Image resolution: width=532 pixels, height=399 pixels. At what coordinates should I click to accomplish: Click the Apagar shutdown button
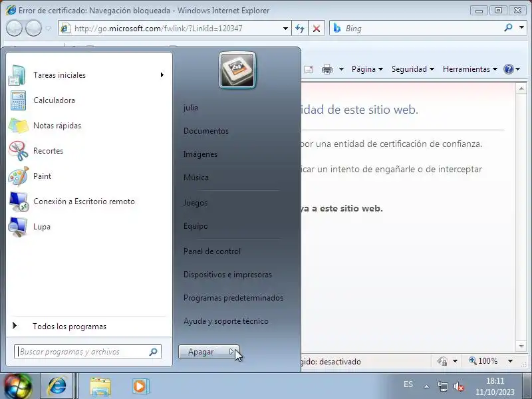tap(201, 352)
